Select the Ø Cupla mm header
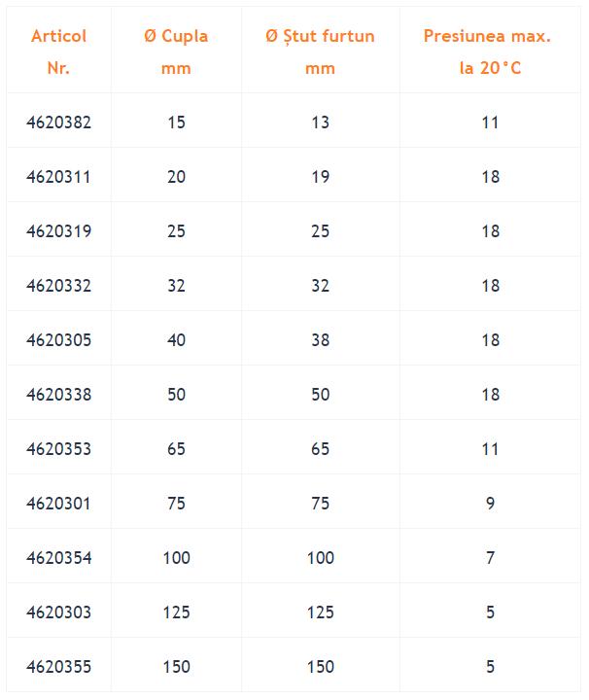This screenshot has height=700, width=589. (x=176, y=52)
